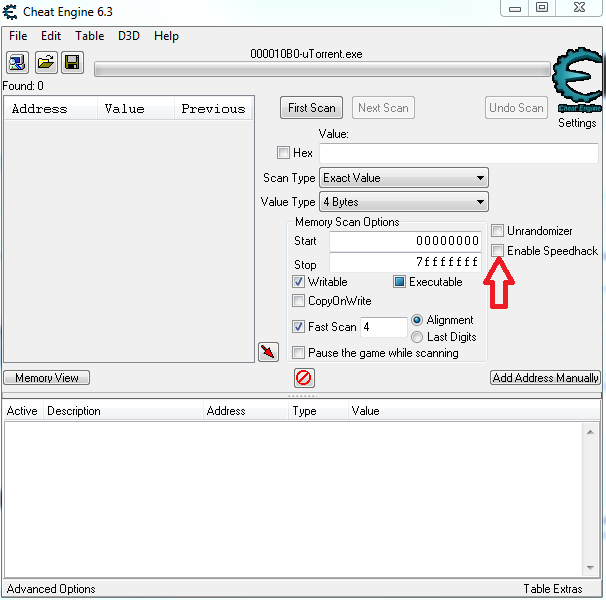
Task: Check the Enable Speedhack box
Action: 497,250
